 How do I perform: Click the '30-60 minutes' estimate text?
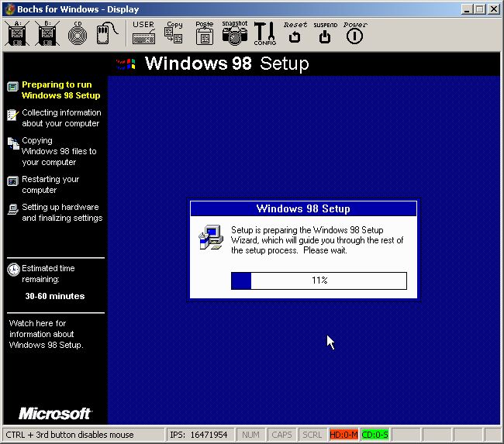coord(55,296)
